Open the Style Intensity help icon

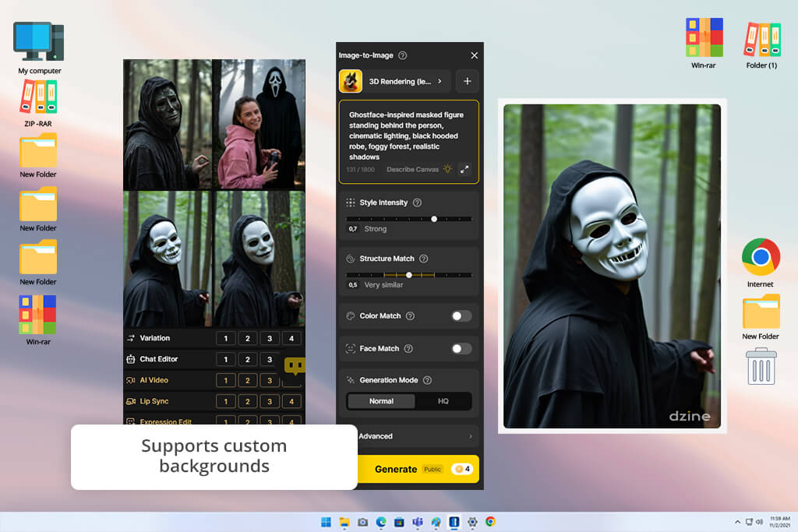[418, 203]
